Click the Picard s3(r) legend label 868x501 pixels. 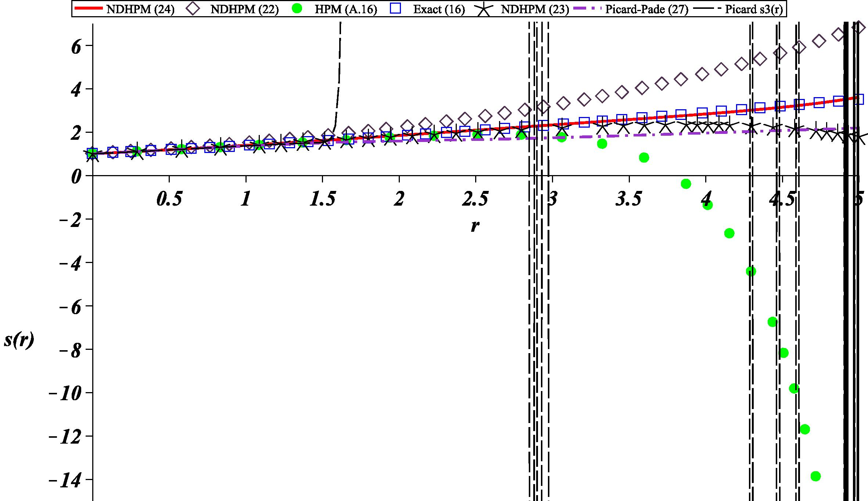[x=754, y=9]
